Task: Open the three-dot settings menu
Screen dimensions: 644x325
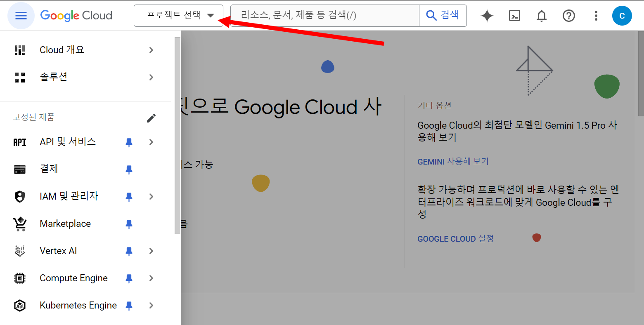Action: tap(596, 16)
